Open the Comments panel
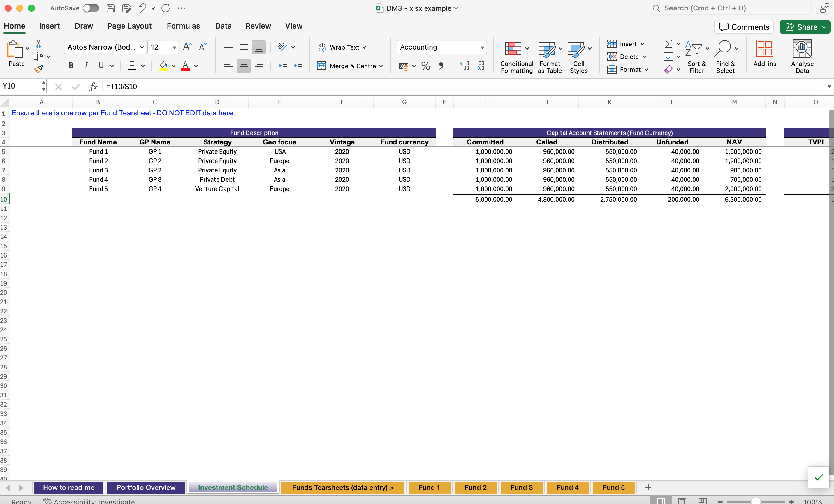The image size is (834, 504). point(744,27)
